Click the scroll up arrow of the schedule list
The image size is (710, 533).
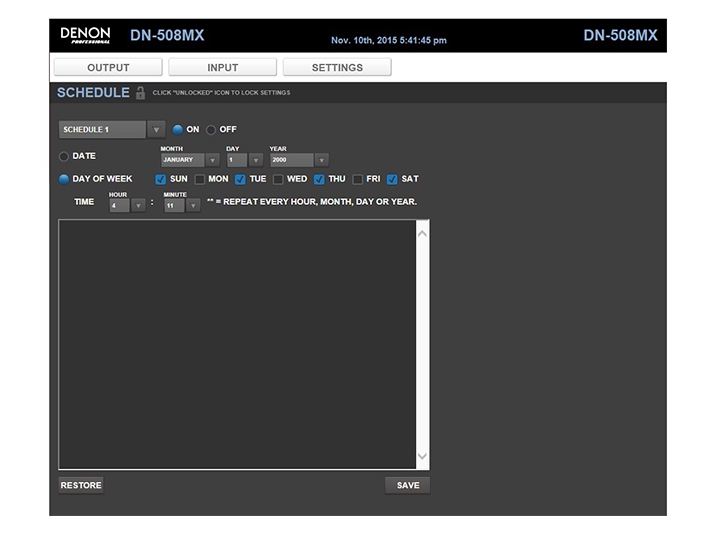coord(422,234)
